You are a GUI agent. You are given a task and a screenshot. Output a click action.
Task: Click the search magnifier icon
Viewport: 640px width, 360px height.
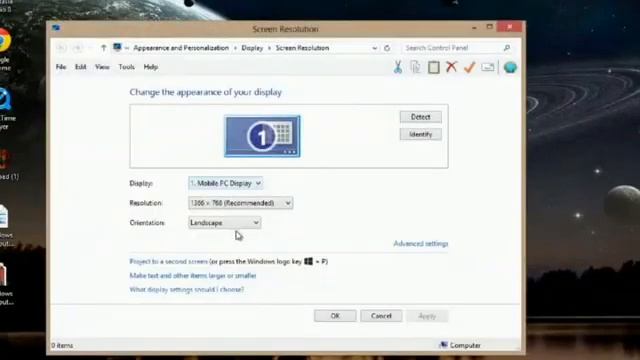coord(507,48)
